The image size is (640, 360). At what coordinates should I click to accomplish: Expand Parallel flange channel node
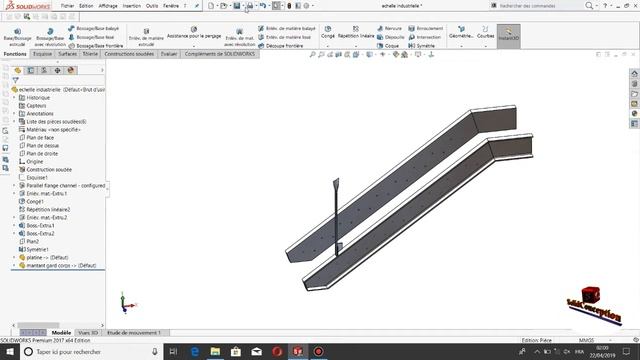14,185
